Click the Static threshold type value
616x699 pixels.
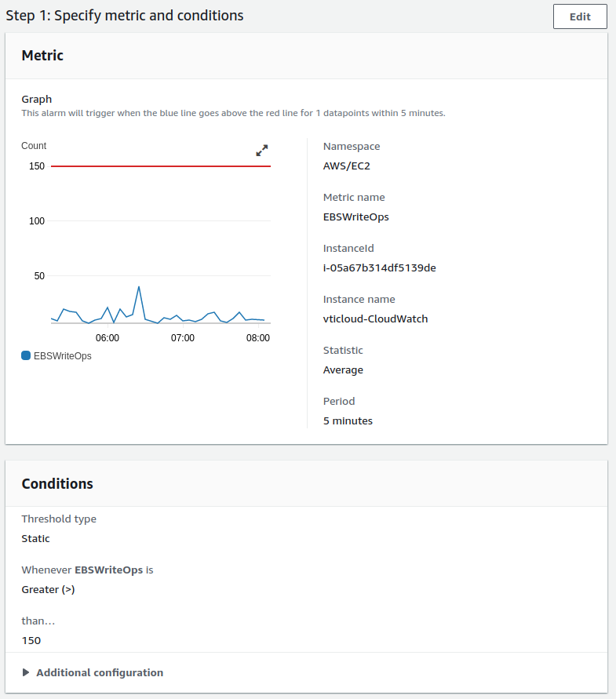pos(35,538)
